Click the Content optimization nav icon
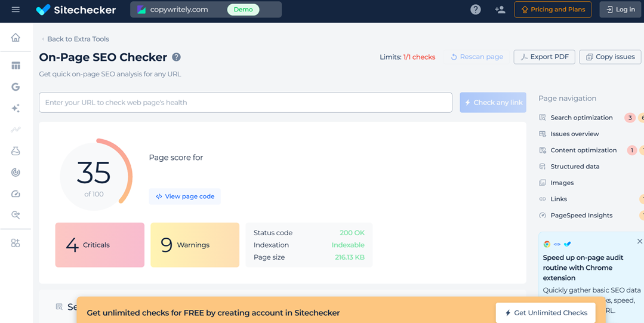 (543, 150)
